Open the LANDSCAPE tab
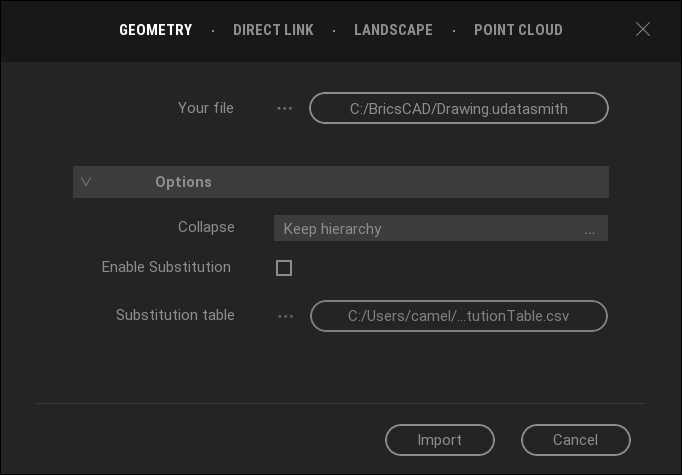The height and width of the screenshot is (475, 682). [x=393, y=30]
